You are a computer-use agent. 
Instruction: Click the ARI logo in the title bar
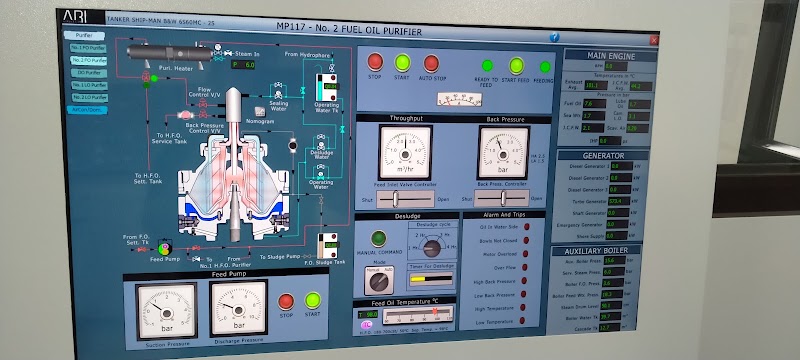point(74,17)
